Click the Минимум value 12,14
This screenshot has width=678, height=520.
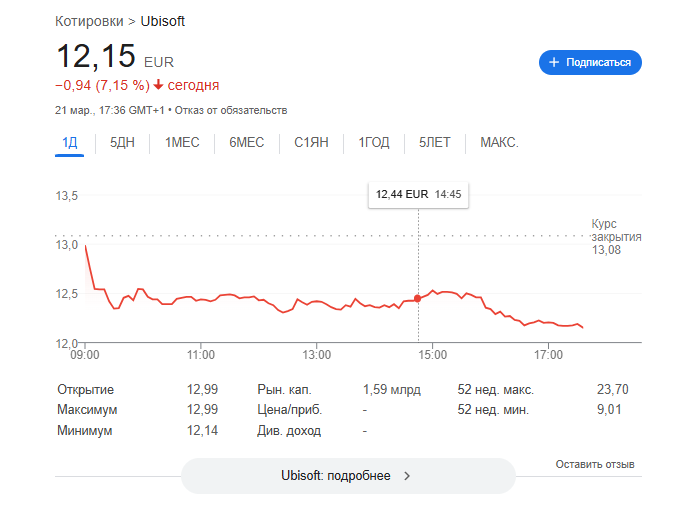coord(202,431)
